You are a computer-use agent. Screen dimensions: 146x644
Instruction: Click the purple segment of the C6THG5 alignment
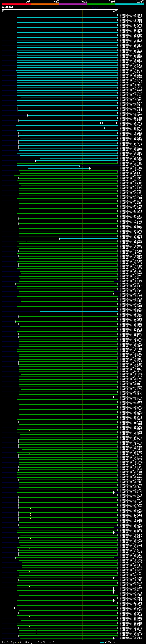pos(110,123)
